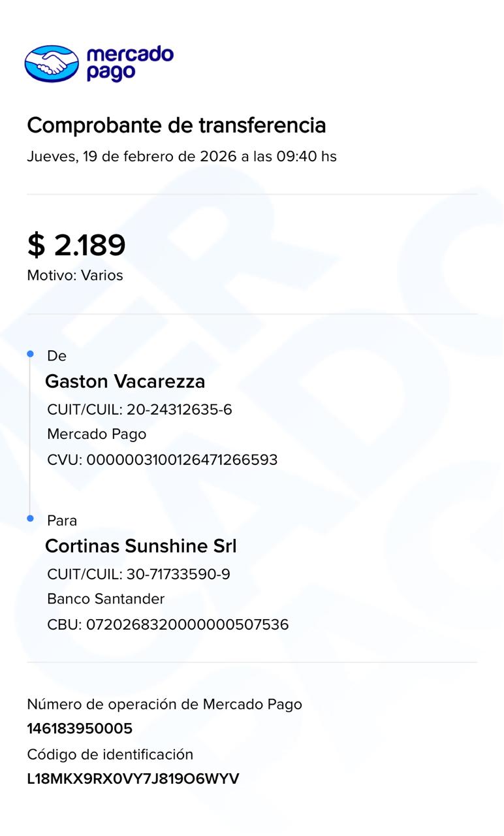Click the blue dot beside De
504x836 pixels.
[30, 354]
